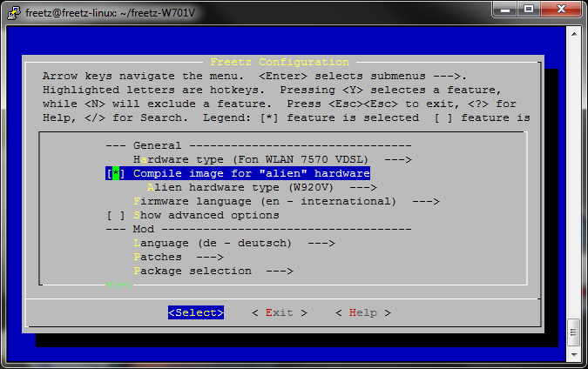The image size is (588, 369).
Task: Open the Hardware type submenu
Action: click(x=272, y=159)
